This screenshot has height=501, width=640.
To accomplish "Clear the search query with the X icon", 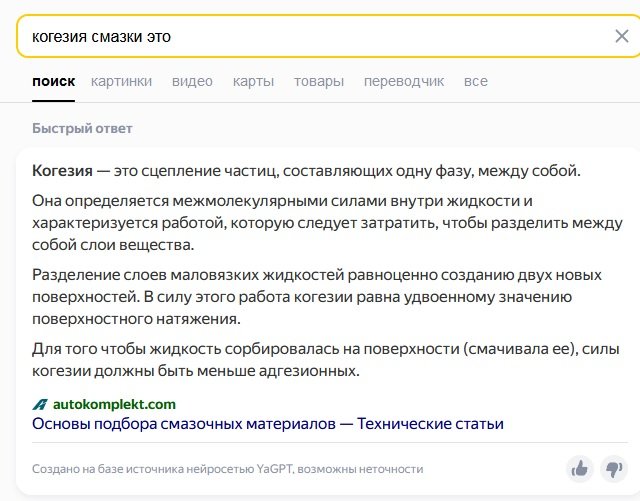I will click(x=622, y=36).
